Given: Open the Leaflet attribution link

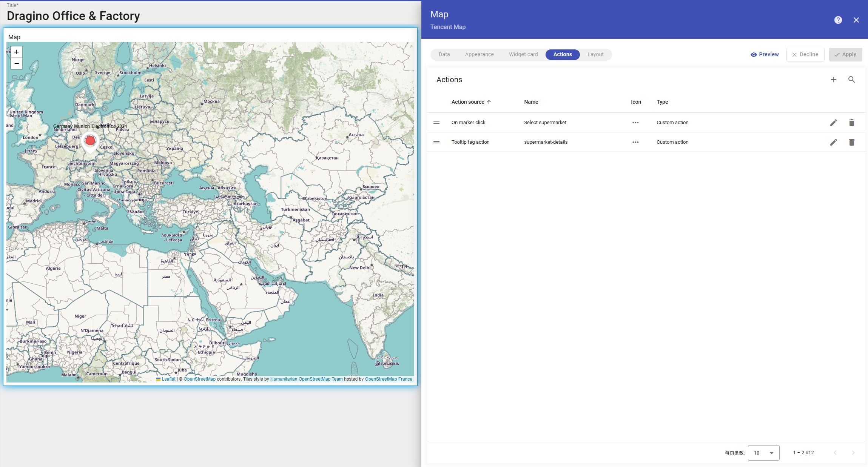Looking at the screenshot, I should point(168,379).
